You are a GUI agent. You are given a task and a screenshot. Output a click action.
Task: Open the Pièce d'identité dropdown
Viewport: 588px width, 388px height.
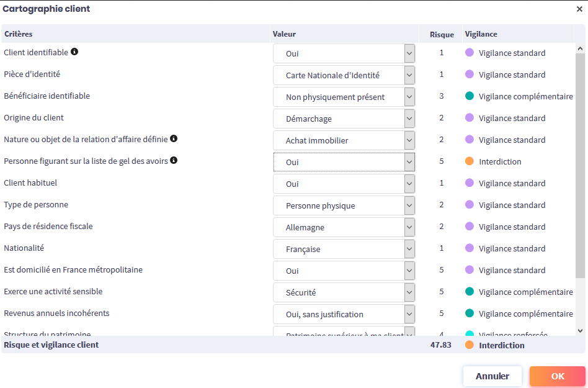344,75
